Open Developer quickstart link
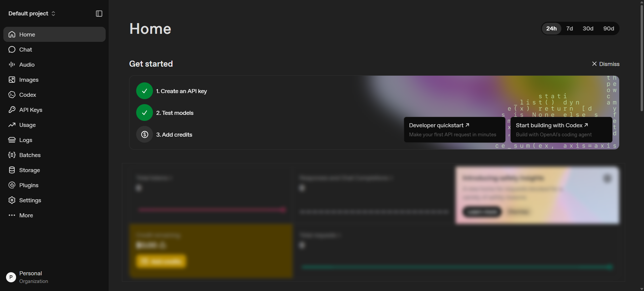Screen dimensions: 644x291 pyautogui.click(x=454, y=130)
